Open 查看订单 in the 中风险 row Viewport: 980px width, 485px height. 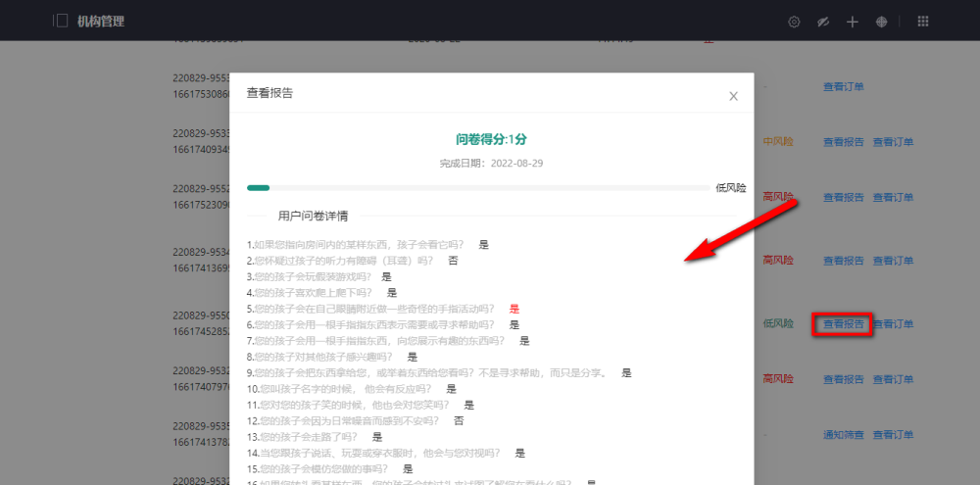click(x=893, y=142)
